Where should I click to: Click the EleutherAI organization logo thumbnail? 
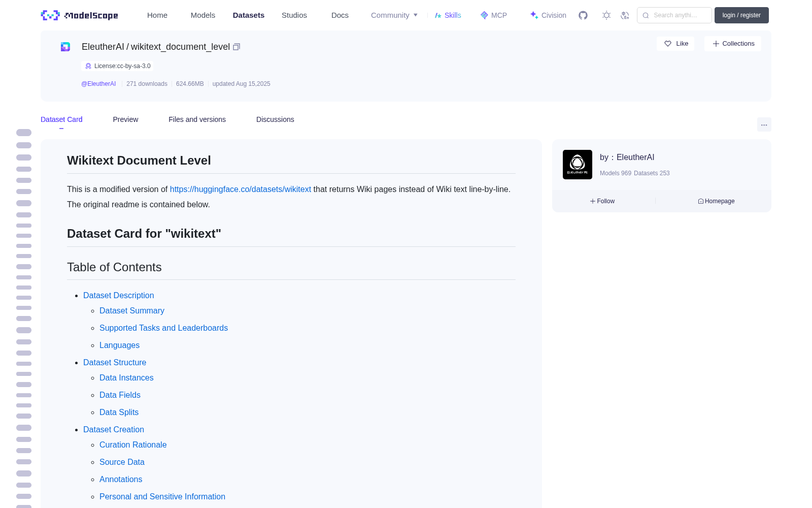click(x=578, y=165)
